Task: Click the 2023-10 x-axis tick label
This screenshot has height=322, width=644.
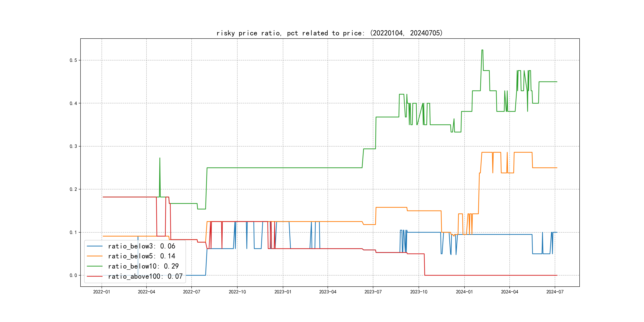Action: (x=418, y=292)
